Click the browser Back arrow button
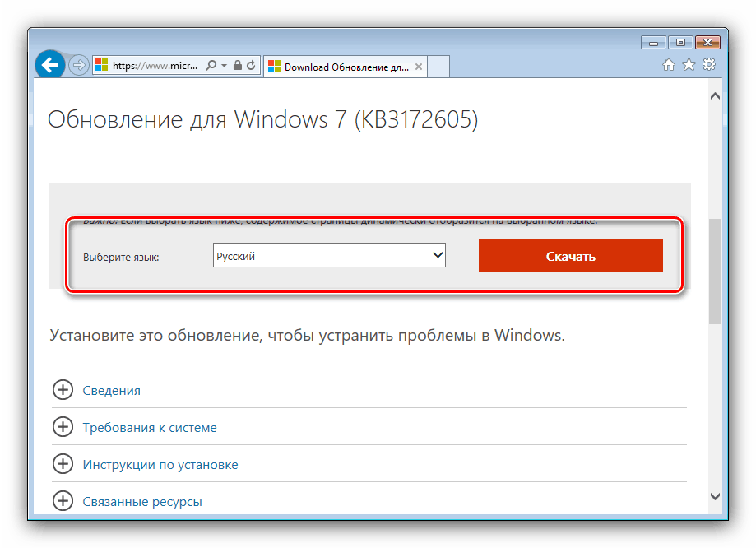Viewport: 756px width, 548px height. pyautogui.click(x=50, y=64)
